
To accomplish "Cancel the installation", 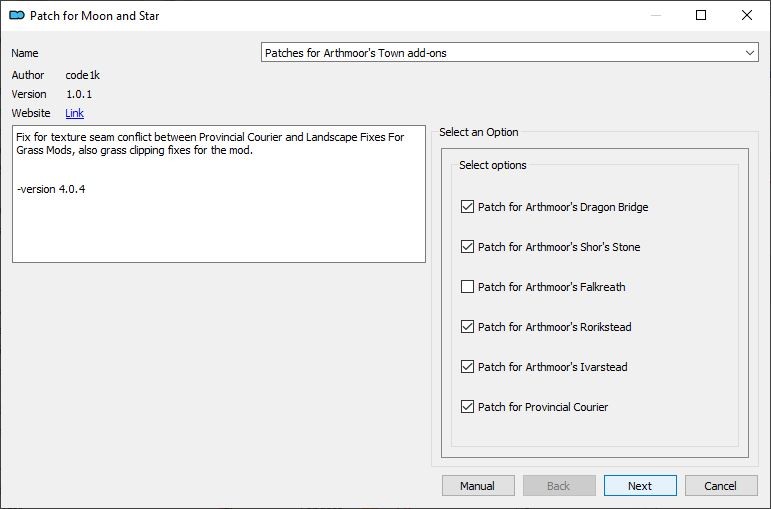I will [x=720, y=486].
